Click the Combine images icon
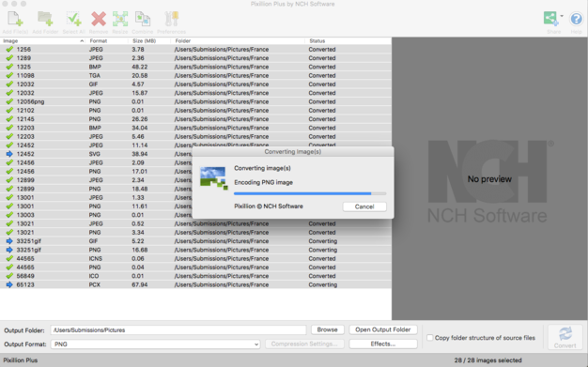This screenshot has height=367, width=588. [143, 19]
